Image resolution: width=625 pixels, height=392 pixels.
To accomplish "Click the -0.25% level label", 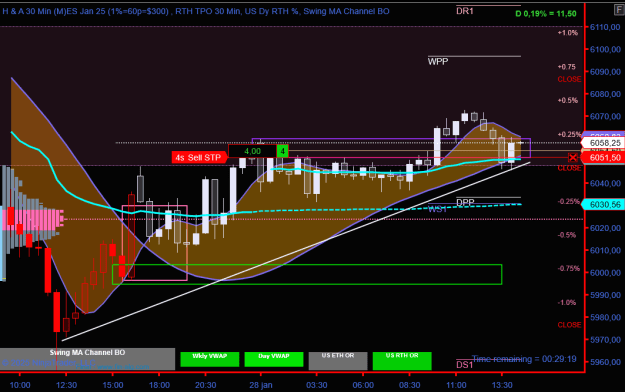I will coord(569,201).
